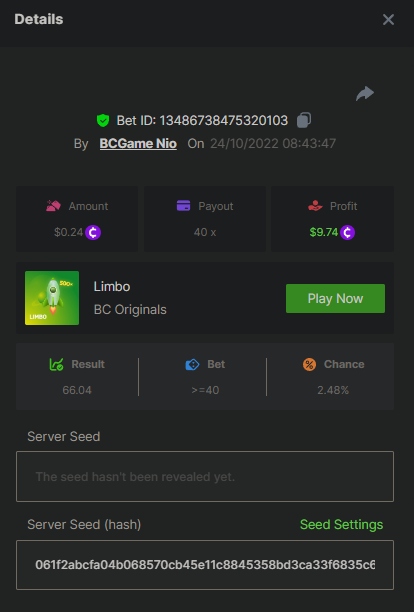
Task: Click the green Result chart icon
Action: pos(57,364)
